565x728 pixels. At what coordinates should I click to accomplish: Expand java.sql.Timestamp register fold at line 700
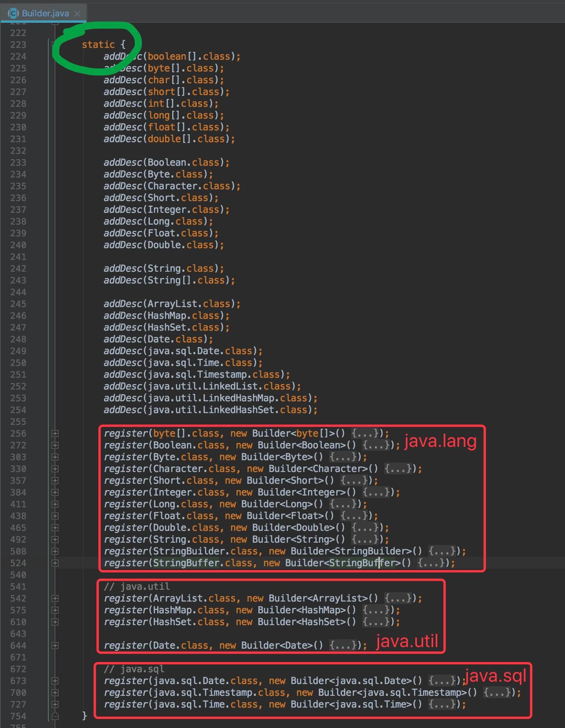(55, 693)
